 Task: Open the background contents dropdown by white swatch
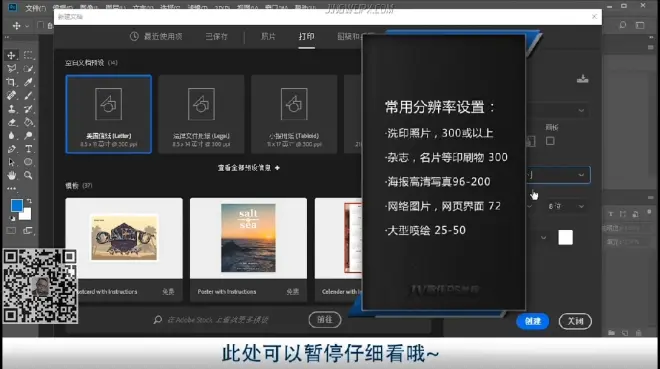point(543,238)
